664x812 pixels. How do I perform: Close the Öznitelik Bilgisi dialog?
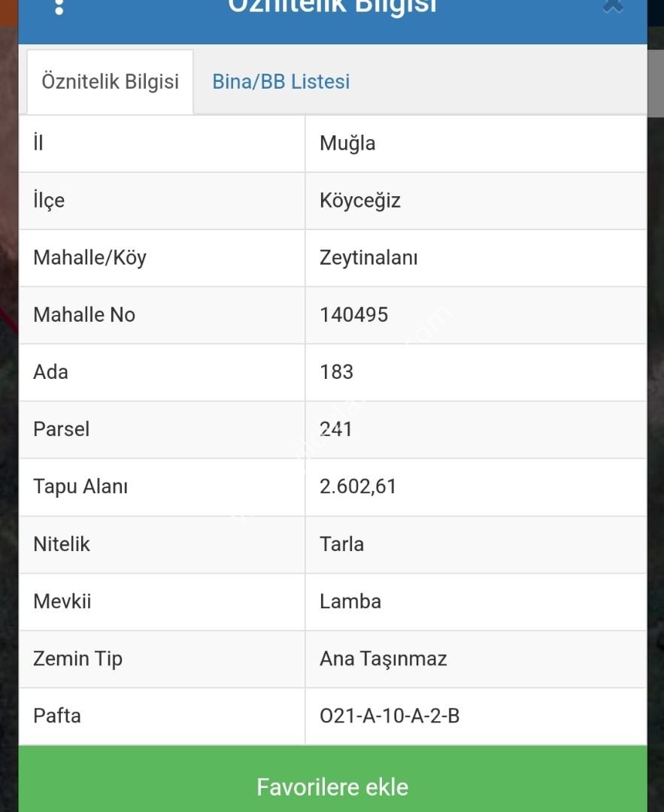pos(614,5)
